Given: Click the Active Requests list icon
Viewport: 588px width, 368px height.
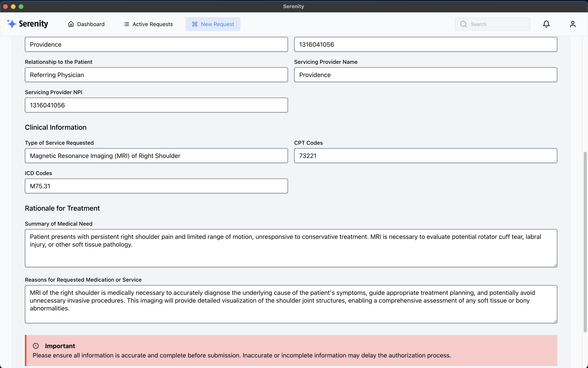Looking at the screenshot, I should coord(126,24).
